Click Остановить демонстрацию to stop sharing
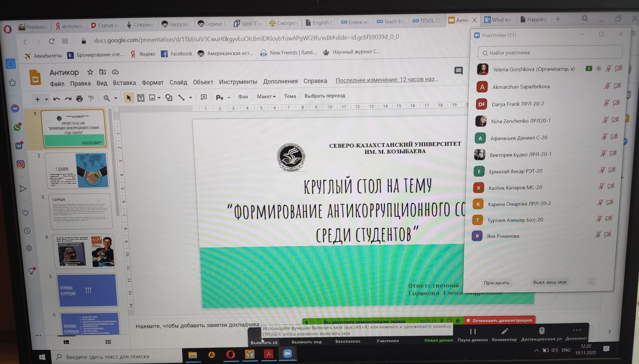Image resolution: width=639 pixels, height=364 pixels. click(x=500, y=320)
